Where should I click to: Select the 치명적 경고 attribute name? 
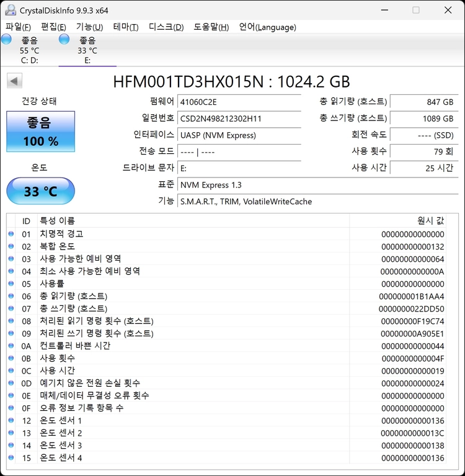click(61, 234)
